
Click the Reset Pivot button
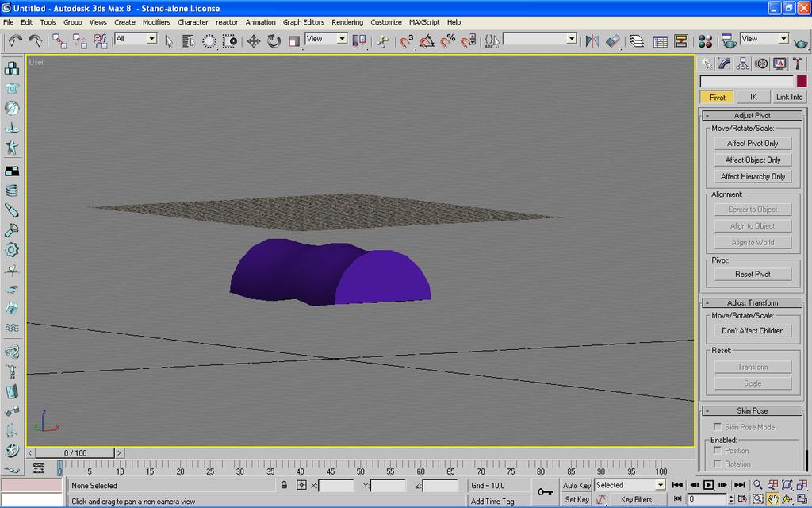[753, 274]
